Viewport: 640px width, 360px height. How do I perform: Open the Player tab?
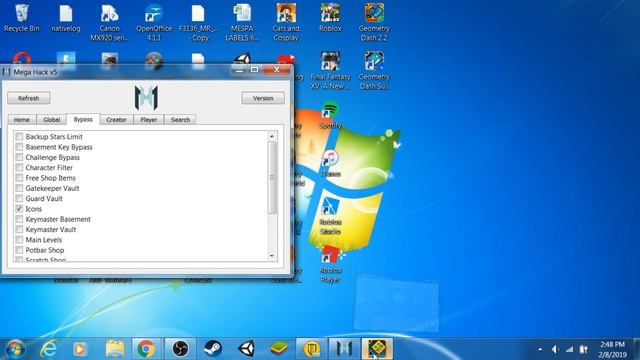coord(149,120)
